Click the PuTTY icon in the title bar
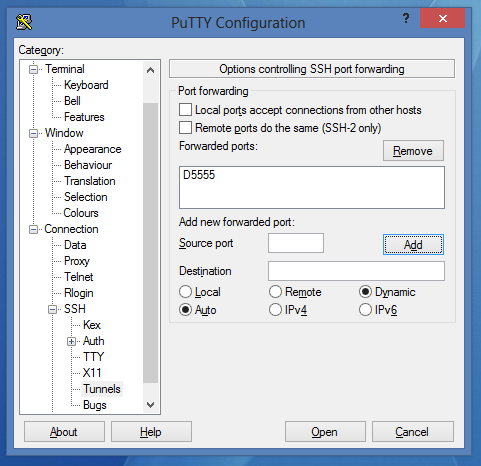This screenshot has height=466, width=481. click(24, 22)
